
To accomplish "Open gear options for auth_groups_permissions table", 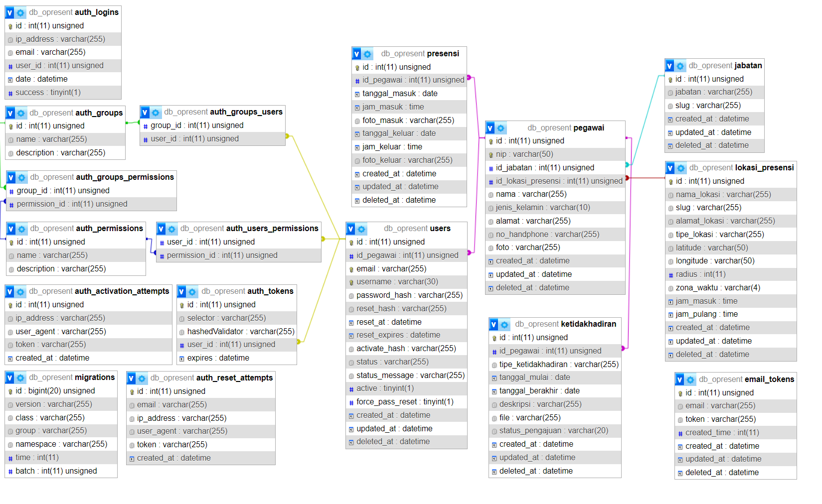I will click(x=22, y=177).
